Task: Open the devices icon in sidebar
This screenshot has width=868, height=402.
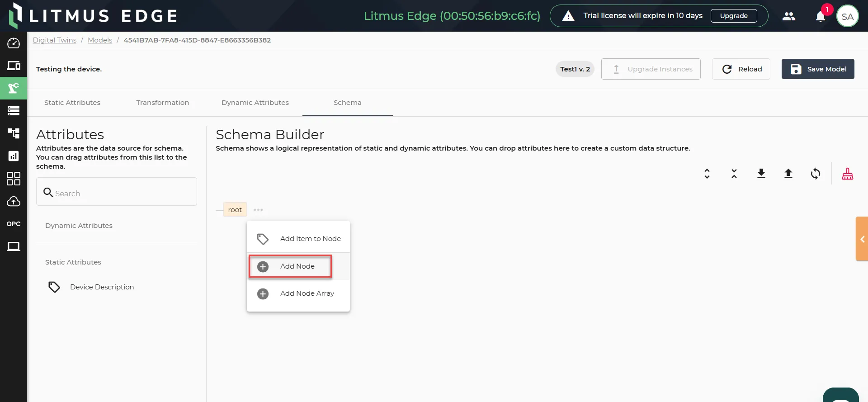Action: point(14,66)
